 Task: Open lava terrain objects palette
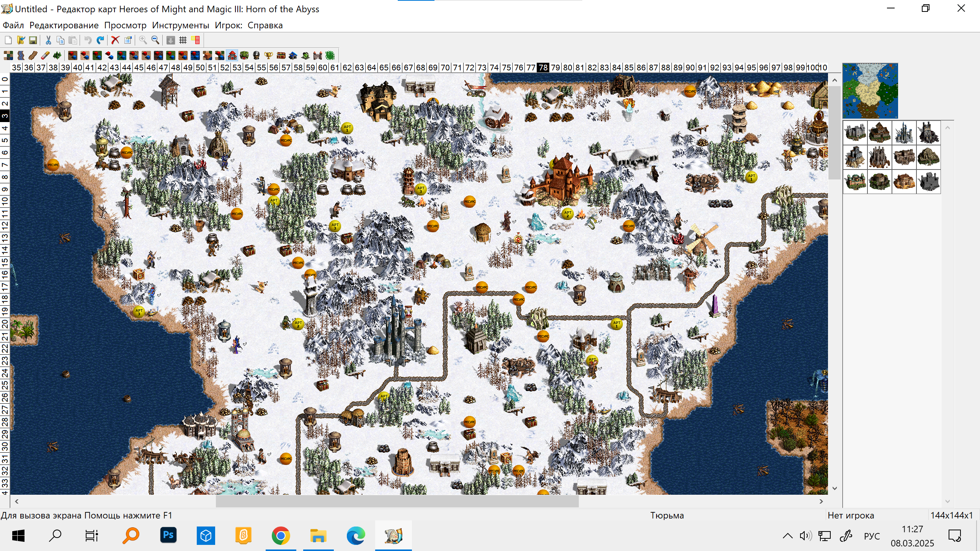pos(158,56)
